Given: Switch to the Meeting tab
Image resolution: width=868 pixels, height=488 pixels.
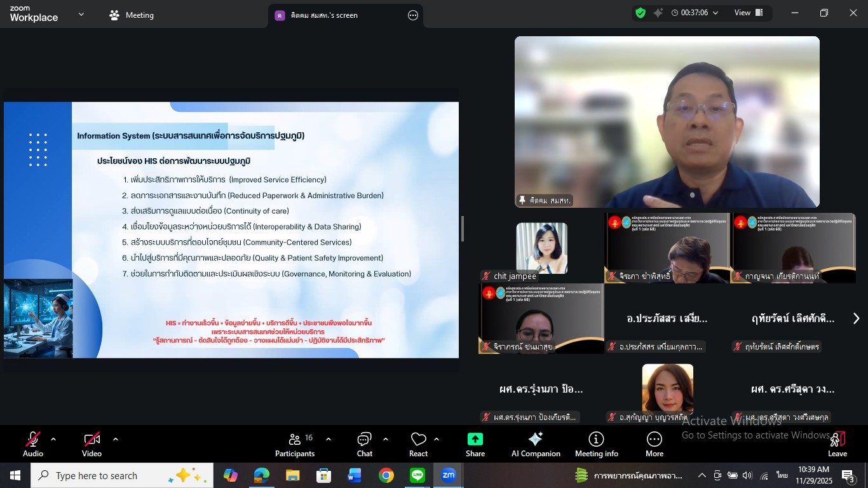Looking at the screenshot, I should click(x=132, y=15).
